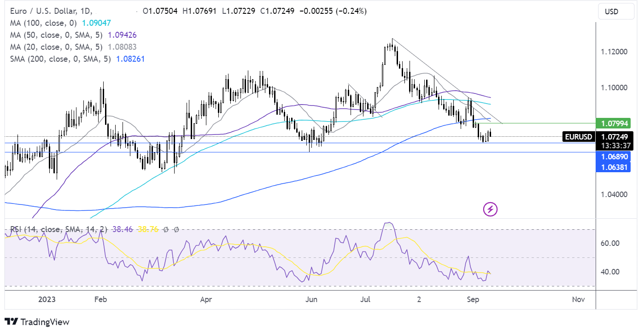Click the MA 20 value 1.08083
Image resolution: width=644 pixels, height=332 pixels.
pos(122,47)
